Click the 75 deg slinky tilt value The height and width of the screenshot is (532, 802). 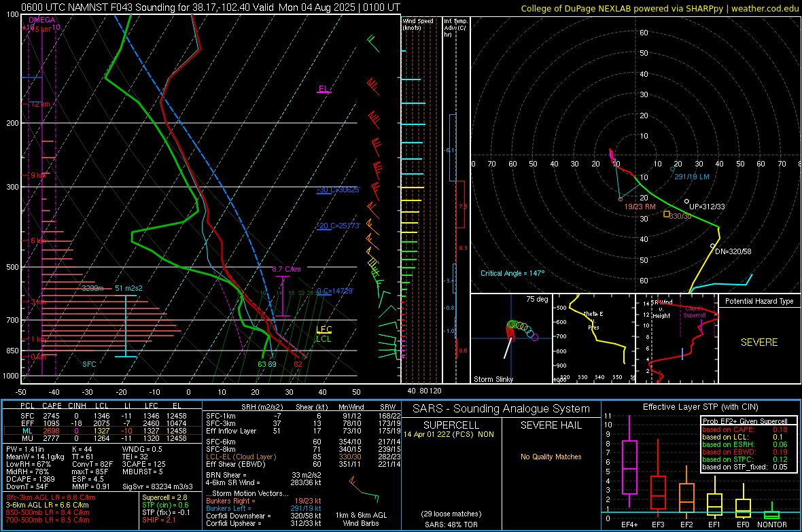[x=537, y=299]
